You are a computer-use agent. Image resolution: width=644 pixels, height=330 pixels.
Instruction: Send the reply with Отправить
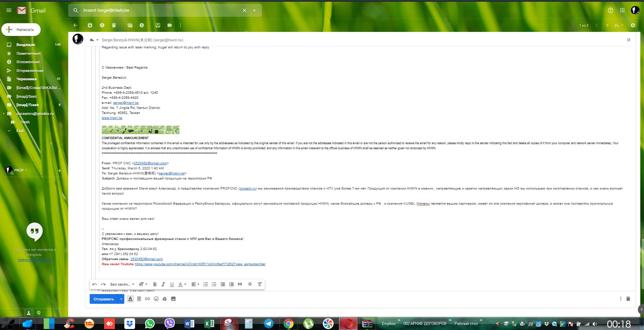[103, 299]
